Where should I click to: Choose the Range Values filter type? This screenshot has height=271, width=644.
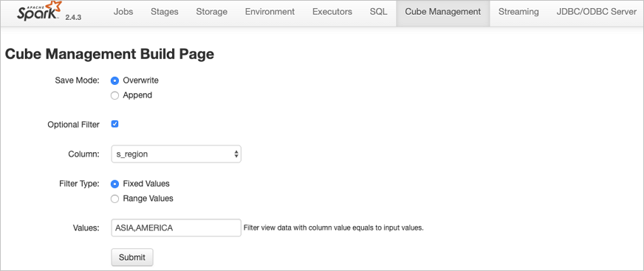tap(114, 199)
